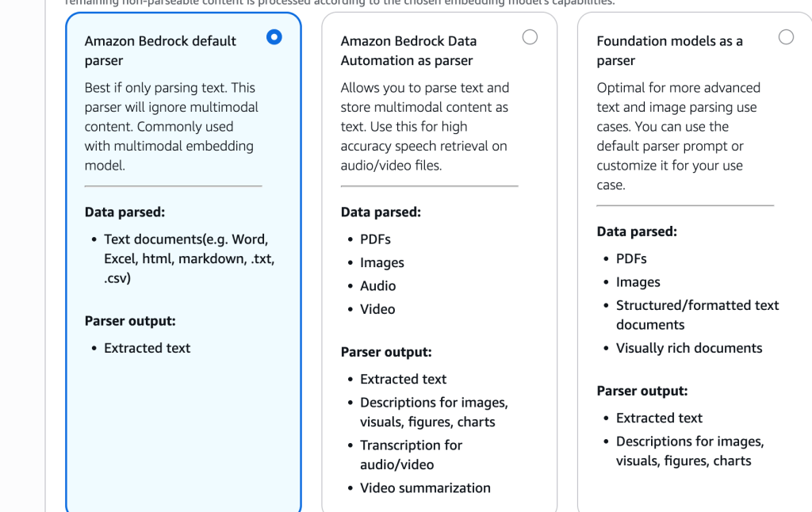
Task: Click the 'Video' item under Data Automation
Action: tap(377, 309)
